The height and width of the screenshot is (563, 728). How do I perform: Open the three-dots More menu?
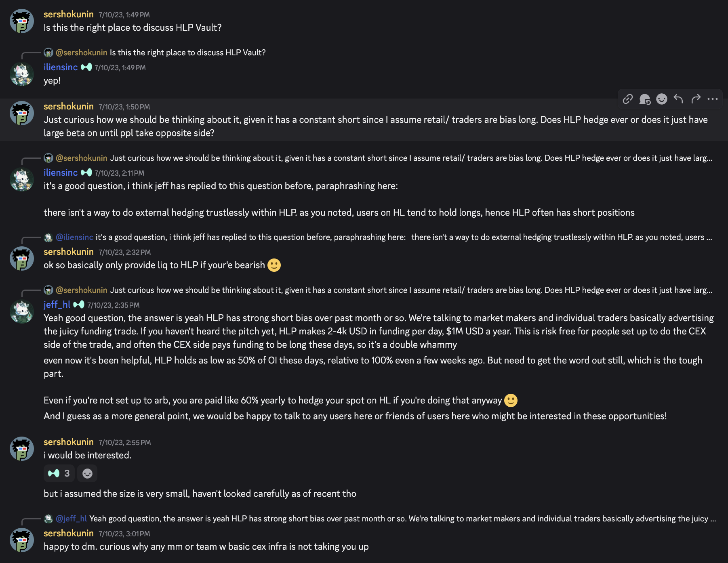click(713, 99)
